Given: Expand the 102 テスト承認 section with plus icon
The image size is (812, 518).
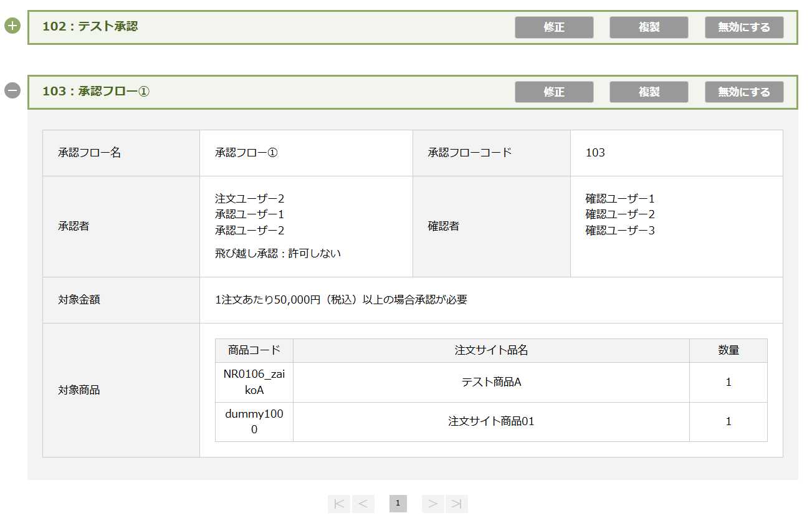Looking at the screenshot, I should 12,26.
